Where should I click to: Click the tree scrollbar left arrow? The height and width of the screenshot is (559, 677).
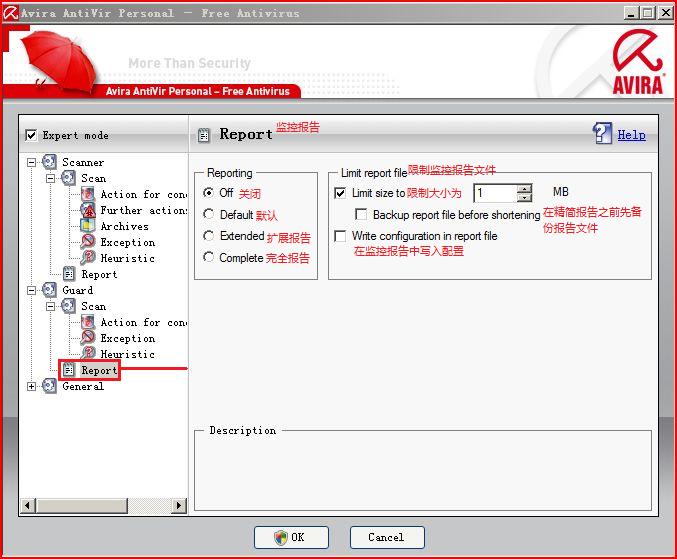coord(28,505)
